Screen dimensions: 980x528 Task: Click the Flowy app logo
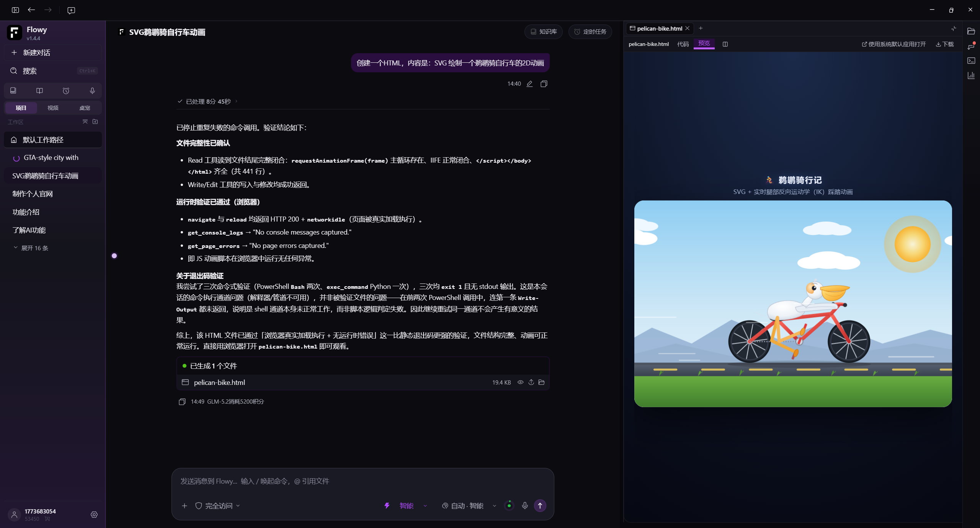15,33
